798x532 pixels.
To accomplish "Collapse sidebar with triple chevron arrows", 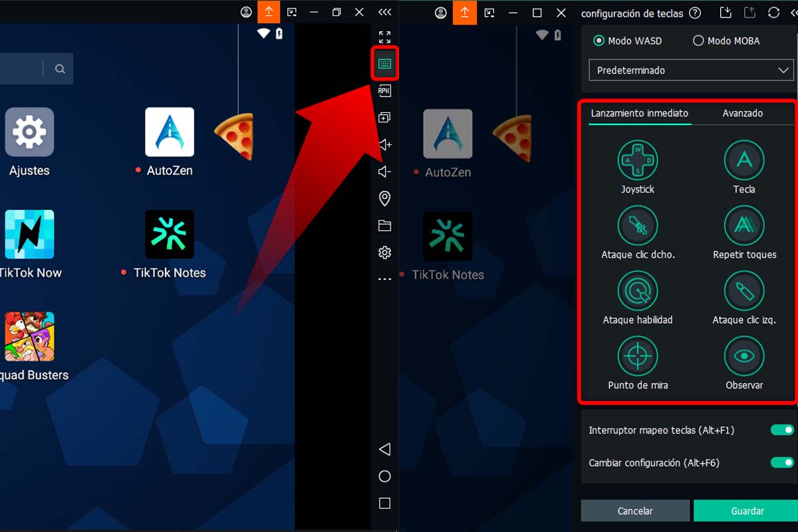I will tap(384, 12).
